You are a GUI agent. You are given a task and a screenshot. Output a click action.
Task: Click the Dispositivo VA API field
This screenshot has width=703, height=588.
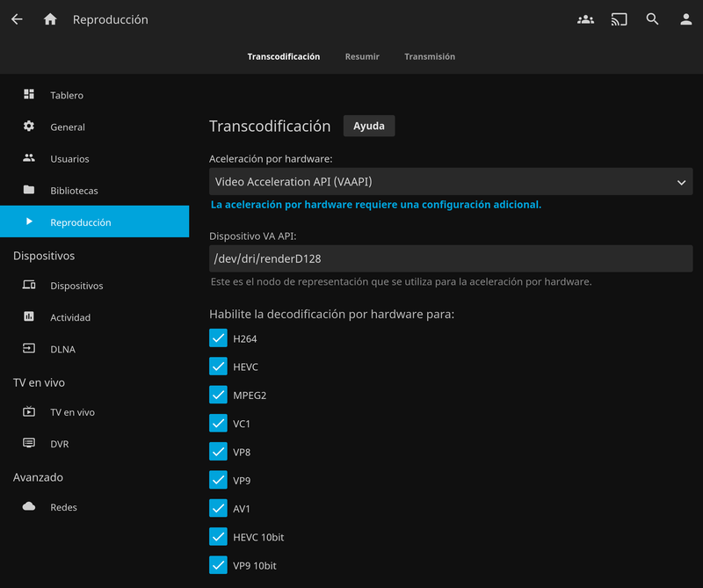pos(451,258)
